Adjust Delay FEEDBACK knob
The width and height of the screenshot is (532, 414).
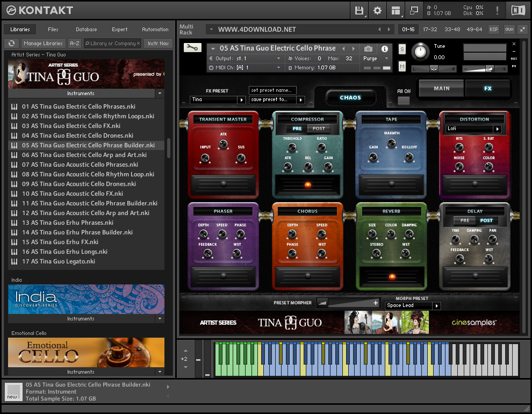459,259
